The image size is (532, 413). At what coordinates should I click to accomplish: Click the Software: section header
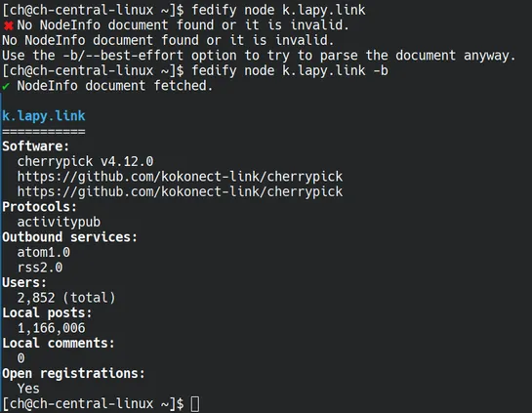pos(35,146)
